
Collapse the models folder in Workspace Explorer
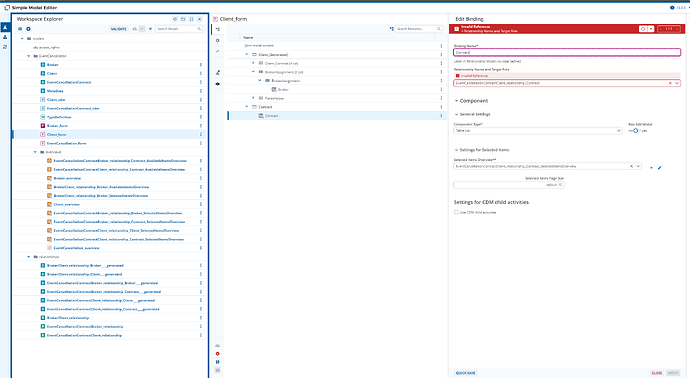(x=22, y=39)
